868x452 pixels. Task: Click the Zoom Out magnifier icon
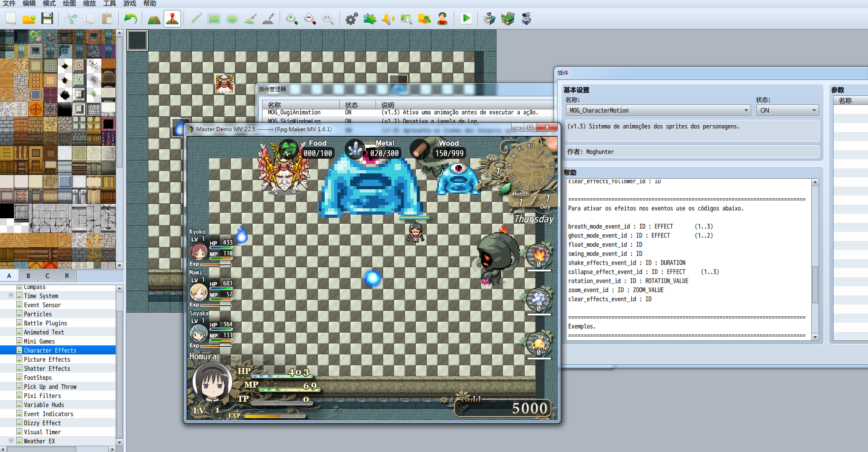(310, 19)
